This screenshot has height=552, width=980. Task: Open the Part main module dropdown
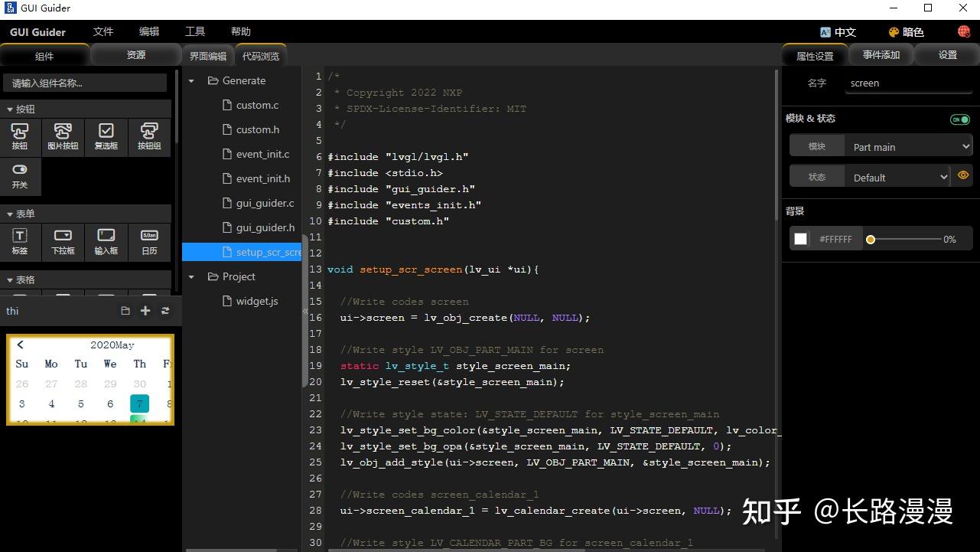[x=908, y=145]
